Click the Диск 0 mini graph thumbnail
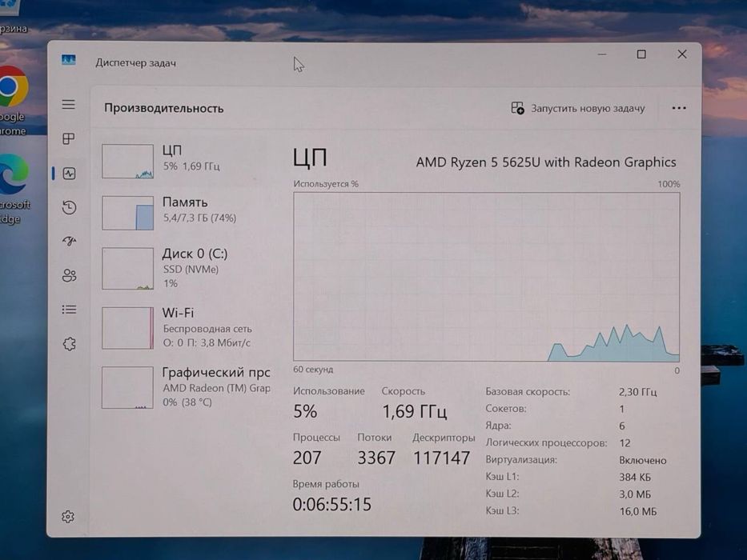The width and height of the screenshot is (747, 560). click(127, 268)
